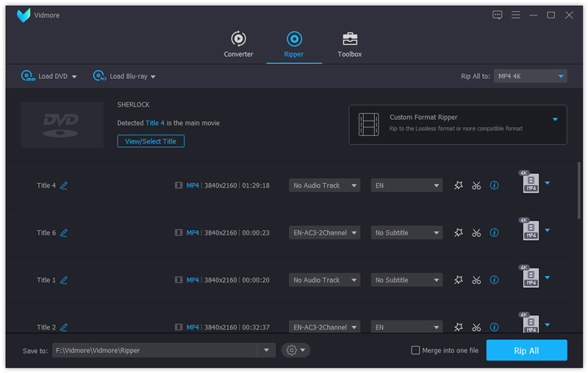This screenshot has height=373, width=588.
Task: Switch to the Converter tab
Action: [x=238, y=44]
